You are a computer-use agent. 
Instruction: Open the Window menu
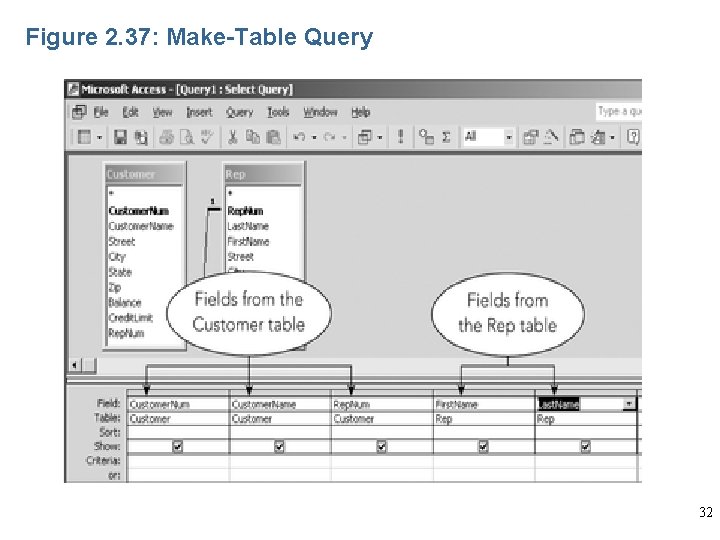(x=320, y=112)
